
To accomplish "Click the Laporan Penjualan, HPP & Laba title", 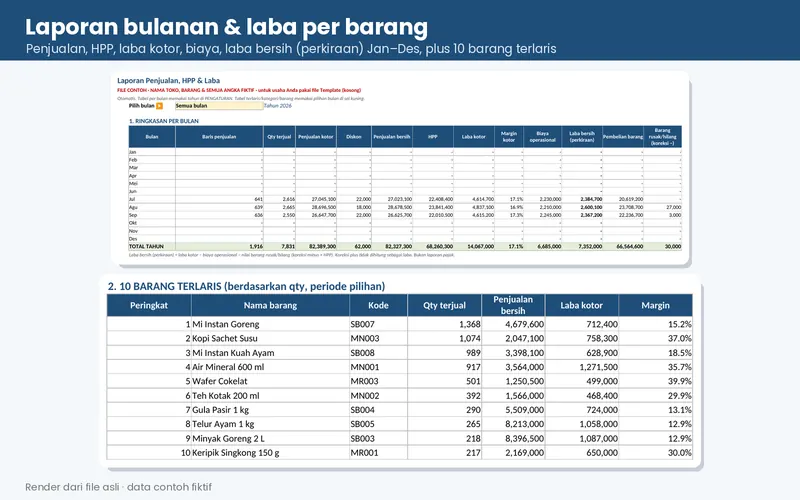I will pyautogui.click(x=168, y=81).
